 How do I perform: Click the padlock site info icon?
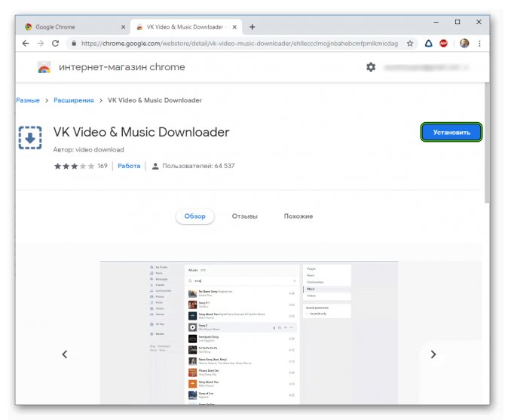74,43
